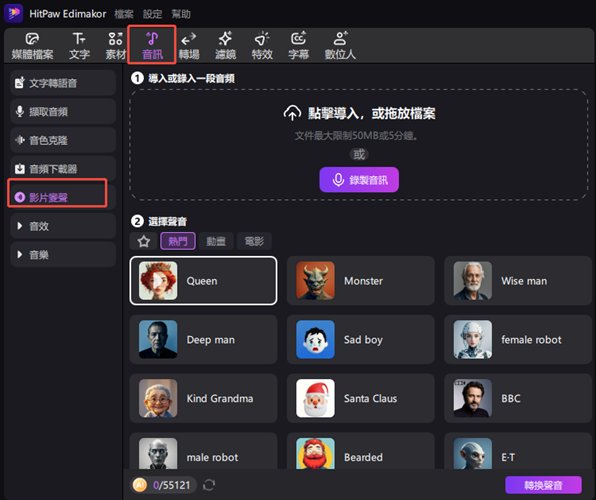596x500 pixels.
Task: Choose the female robot voice card
Action: click(518, 340)
